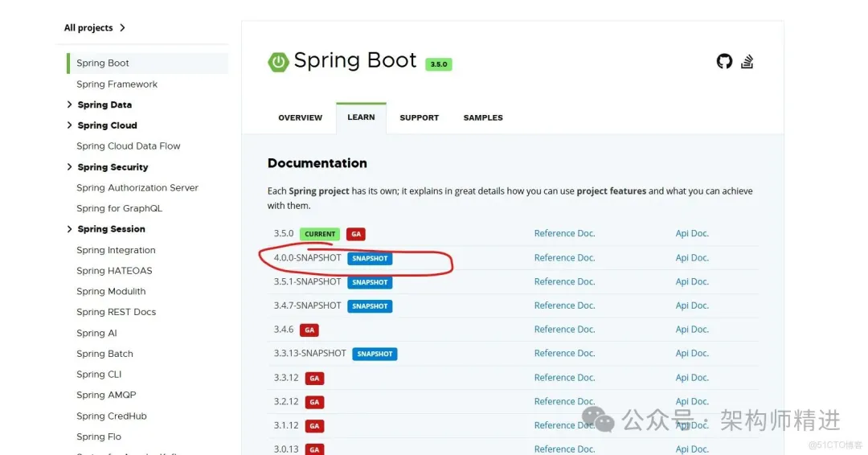Open Spring CLI project
Viewport: 868px width, 455px height.
(99, 374)
